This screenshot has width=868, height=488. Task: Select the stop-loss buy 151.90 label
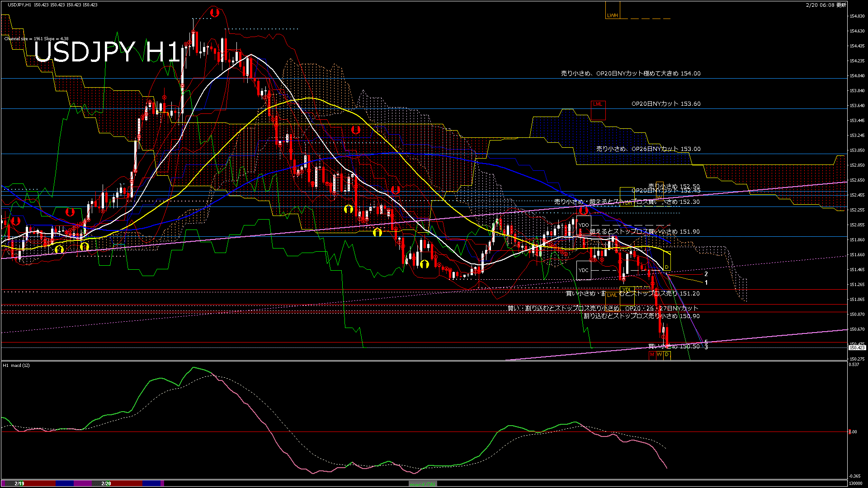pyautogui.click(x=645, y=231)
